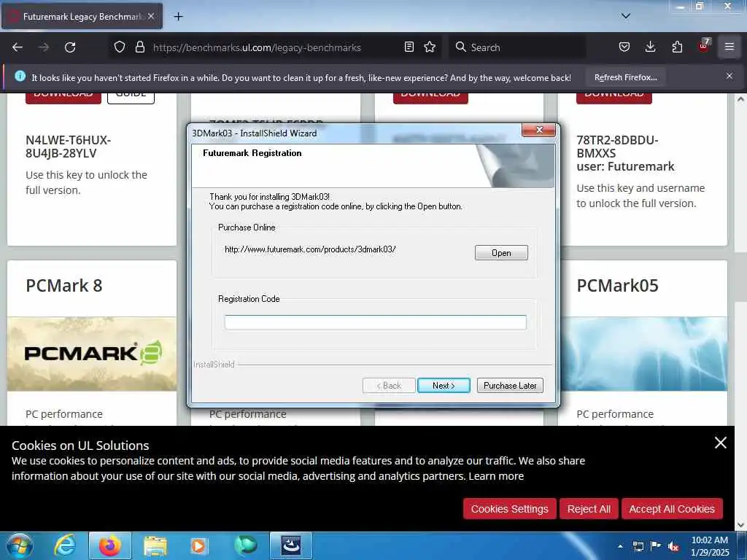The height and width of the screenshot is (560, 747).
Task: Click the Registration Code input field
Action: (x=376, y=322)
